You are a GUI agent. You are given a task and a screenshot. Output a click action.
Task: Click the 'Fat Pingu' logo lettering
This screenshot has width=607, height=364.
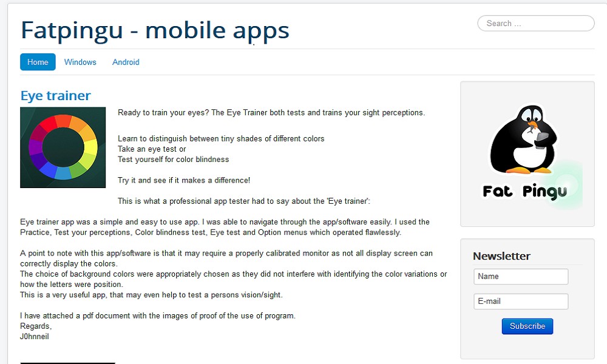tap(524, 192)
